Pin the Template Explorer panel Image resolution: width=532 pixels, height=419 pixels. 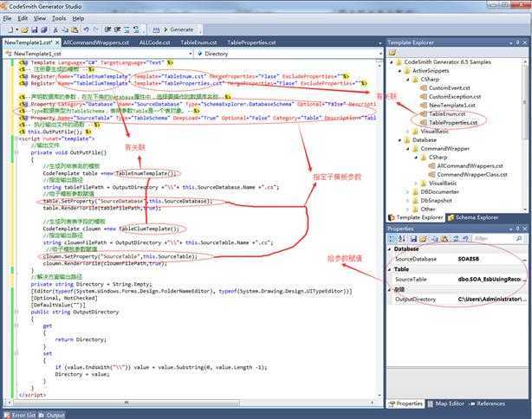pos(517,42)
